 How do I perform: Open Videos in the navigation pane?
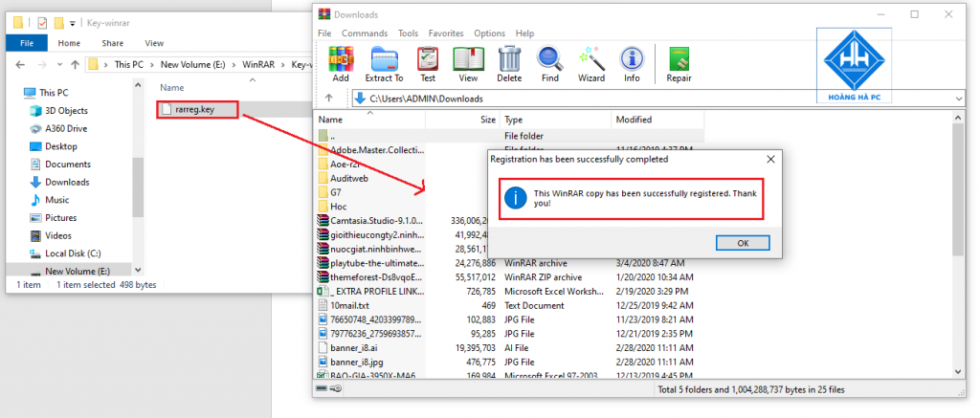(x=58, y=235)
